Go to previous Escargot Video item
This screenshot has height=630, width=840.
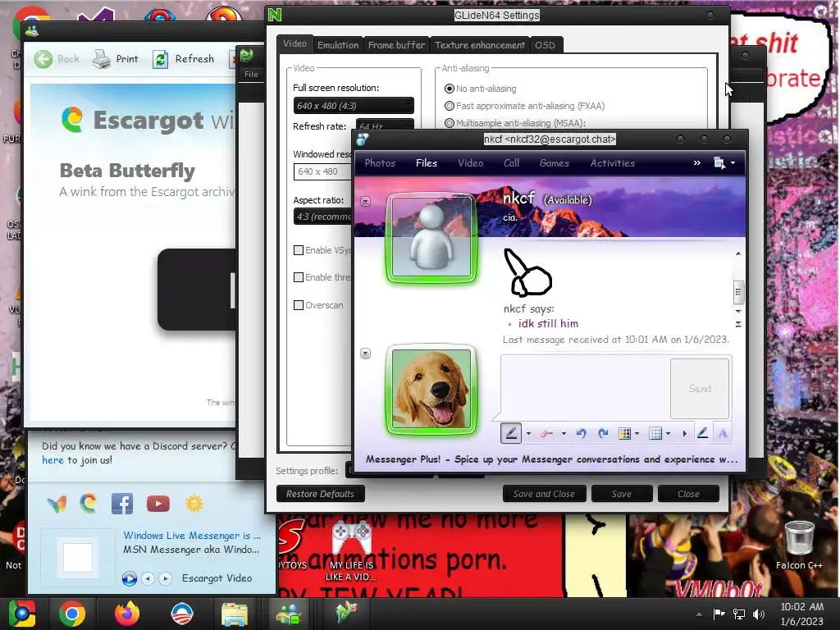tap(148, 578)
